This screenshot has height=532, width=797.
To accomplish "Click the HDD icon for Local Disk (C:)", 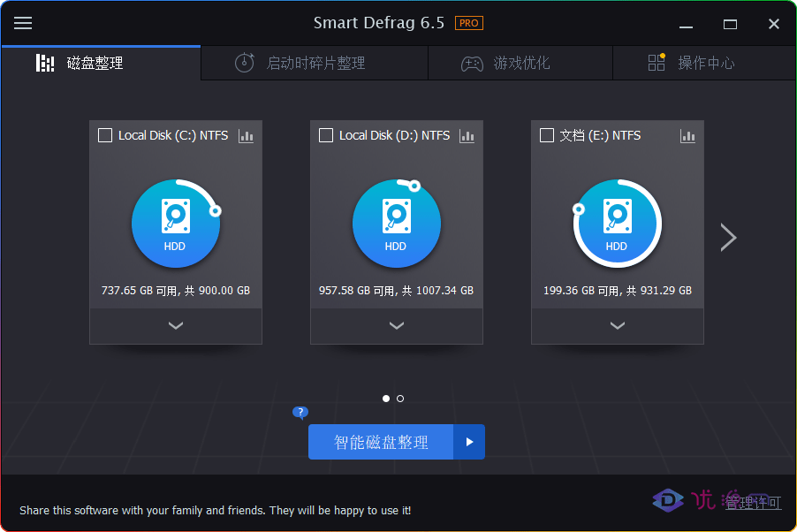I will tap(175, 217).
